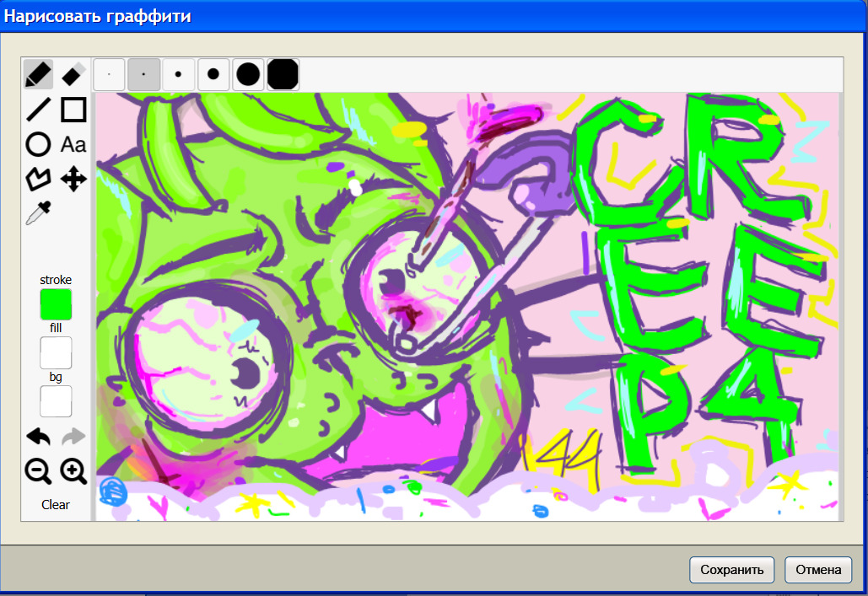Select the Ellipse shape tool
The height and width of the screenshot is (596, 868).
point(38,144)
